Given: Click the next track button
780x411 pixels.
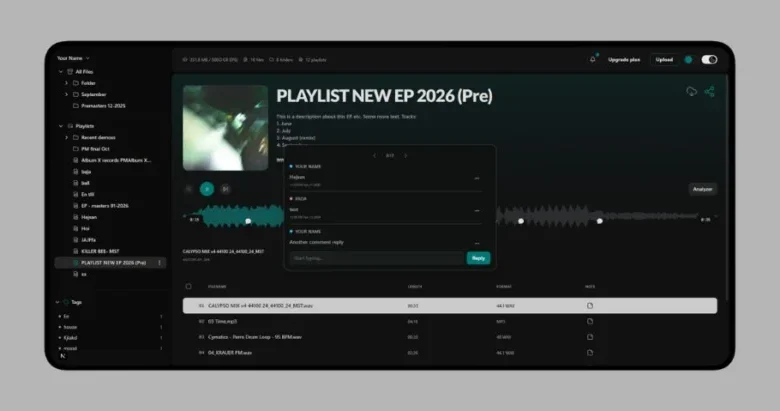Looking at the screenshot, I should (x=225, y=188).
